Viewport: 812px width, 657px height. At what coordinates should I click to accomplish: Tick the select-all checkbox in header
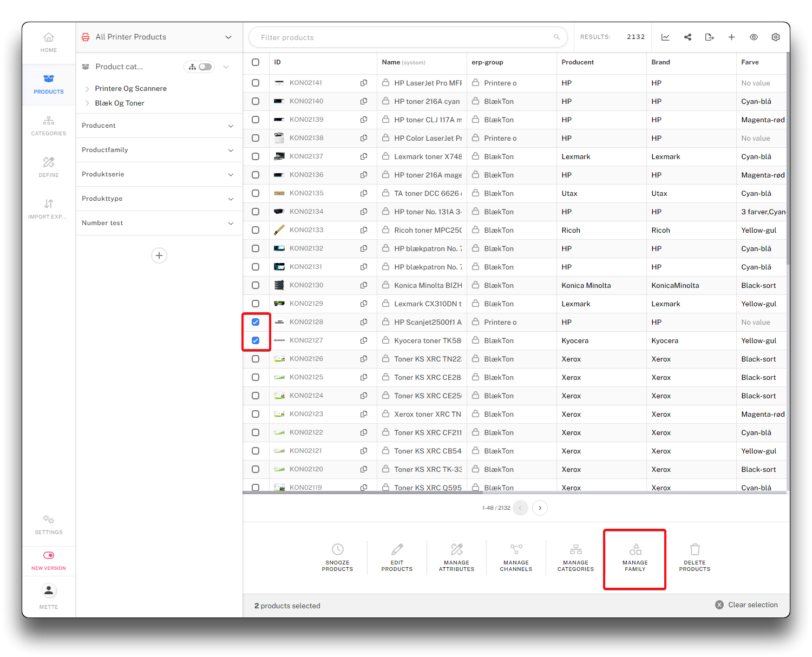tap(256, 62)
